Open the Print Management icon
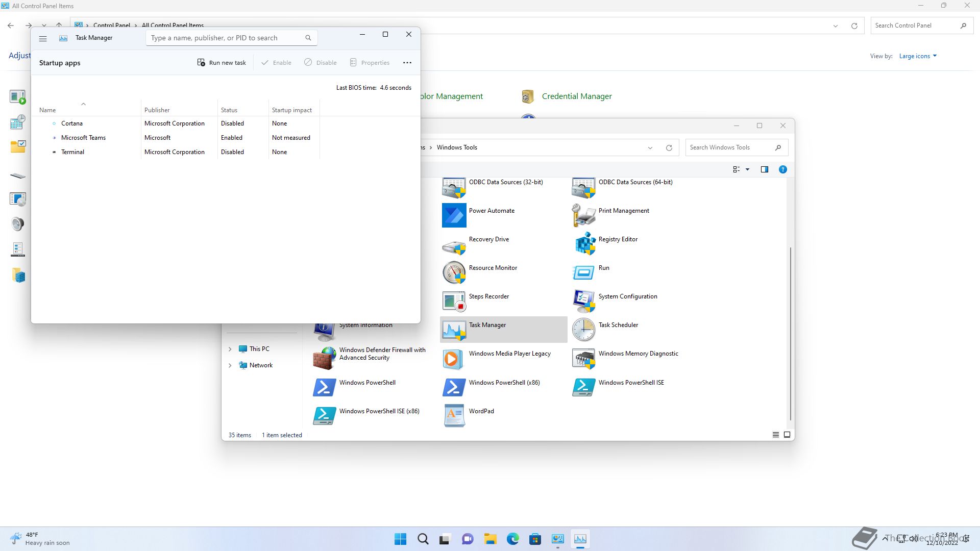This screenshot has width=980, height=551. [583, 215]
